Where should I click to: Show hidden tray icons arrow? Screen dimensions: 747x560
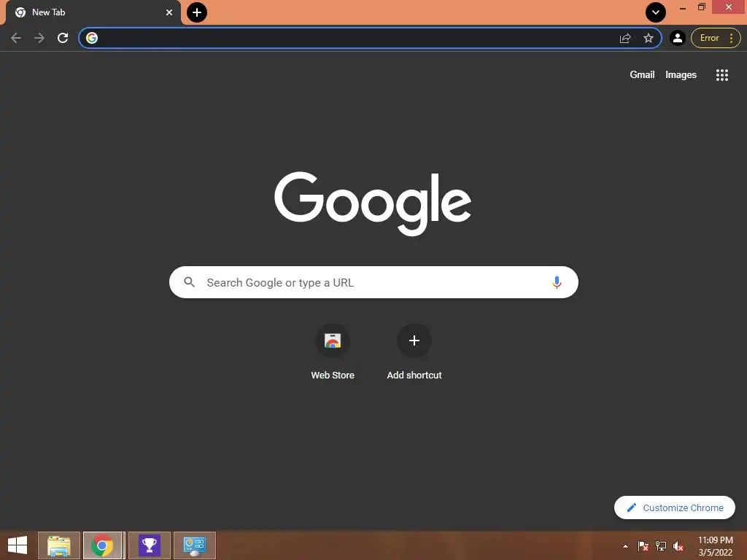pyautogui.click(x=625, y=546)
